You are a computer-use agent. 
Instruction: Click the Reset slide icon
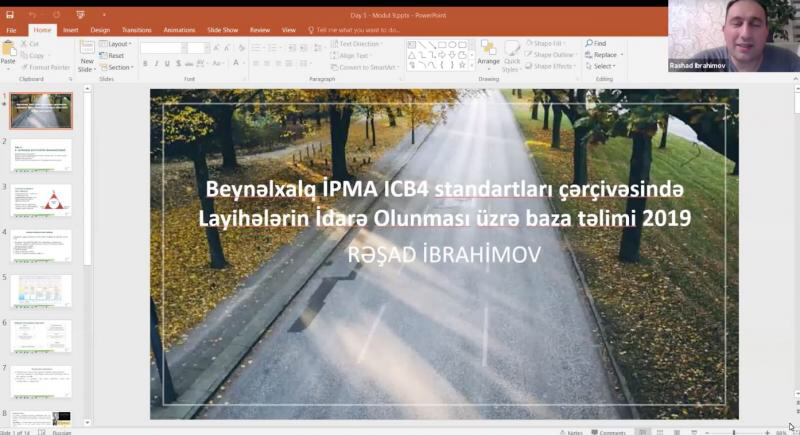[x=115, y=56]
